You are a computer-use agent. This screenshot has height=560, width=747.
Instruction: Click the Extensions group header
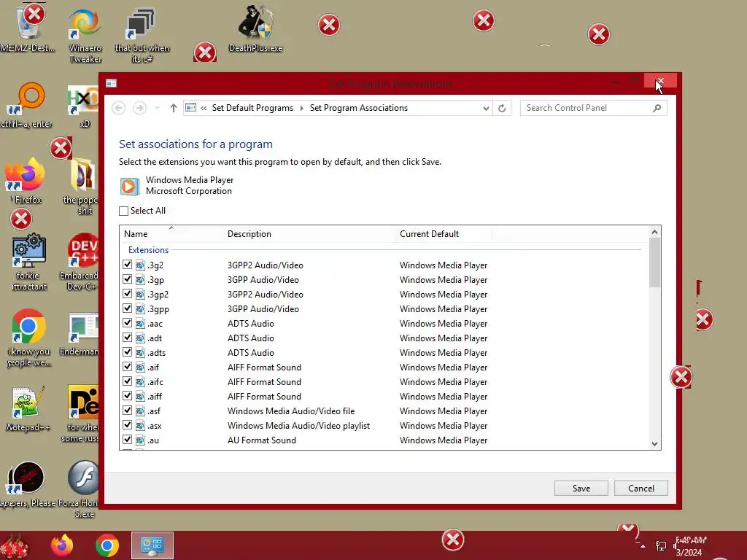tap(148, 250)
